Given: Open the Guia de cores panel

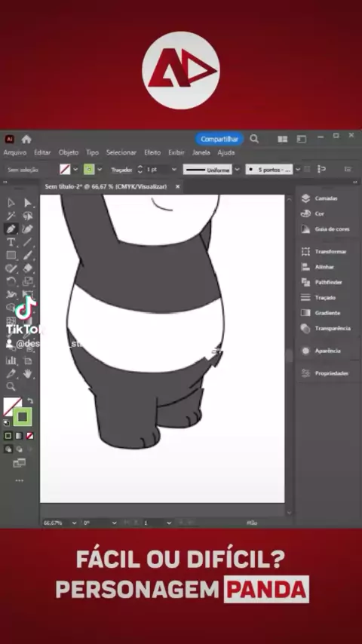Looking at the screenshot, I should (x=327, y=228).
